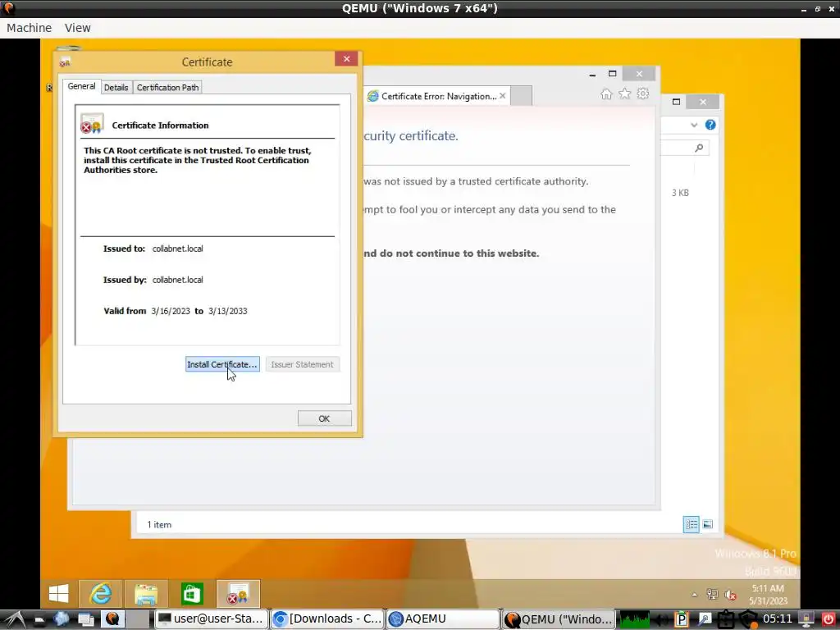Close the Certificate Error browser tab
The width and height of the screenshot is (840, 630).
point(503,96)
